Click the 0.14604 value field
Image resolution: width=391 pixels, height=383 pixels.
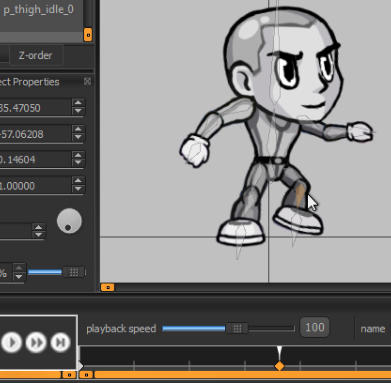click(x=35, y=159)
